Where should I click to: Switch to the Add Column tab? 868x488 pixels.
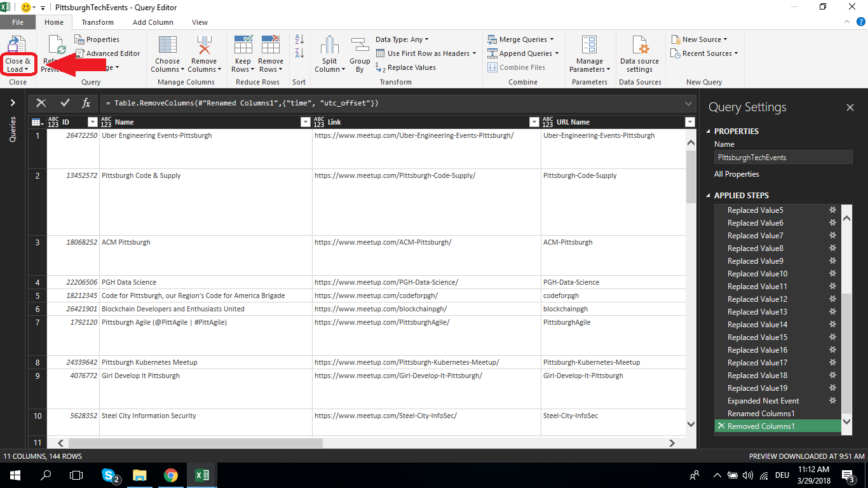pyautogui.click(x=153, y=22)
